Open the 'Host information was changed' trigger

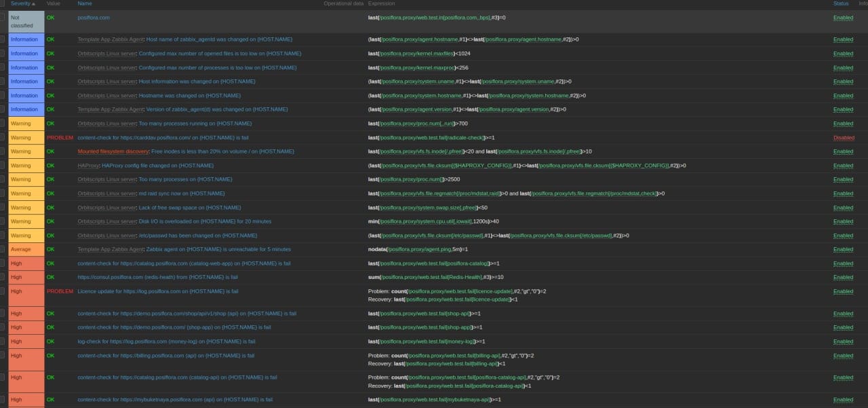tap(197, 81)
